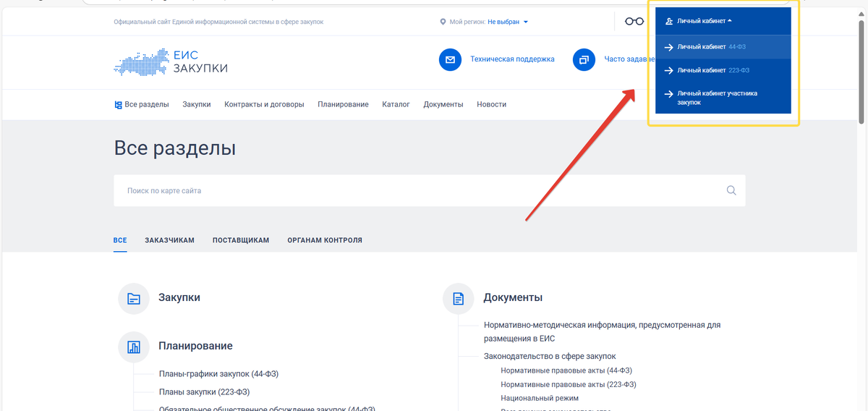Click the Документы section document icon
Image resolution: width=868 pixels, height=411 pixels.
458,298
